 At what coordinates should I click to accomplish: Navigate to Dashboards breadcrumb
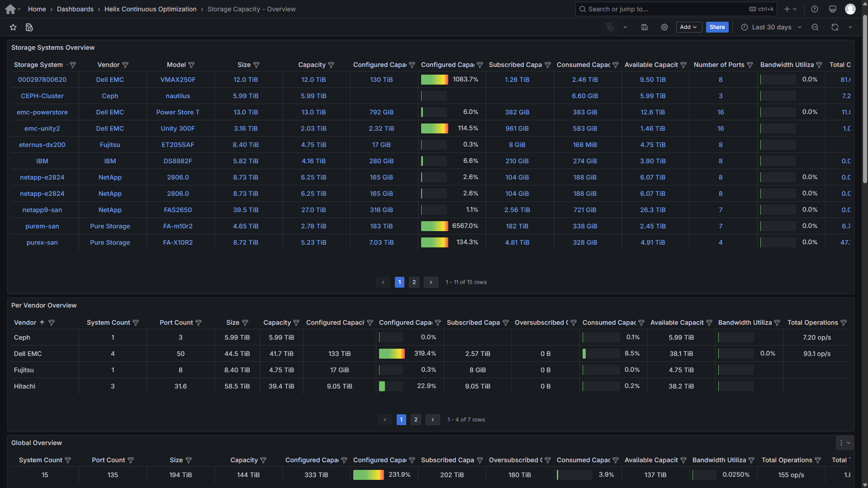pos(75,9)
